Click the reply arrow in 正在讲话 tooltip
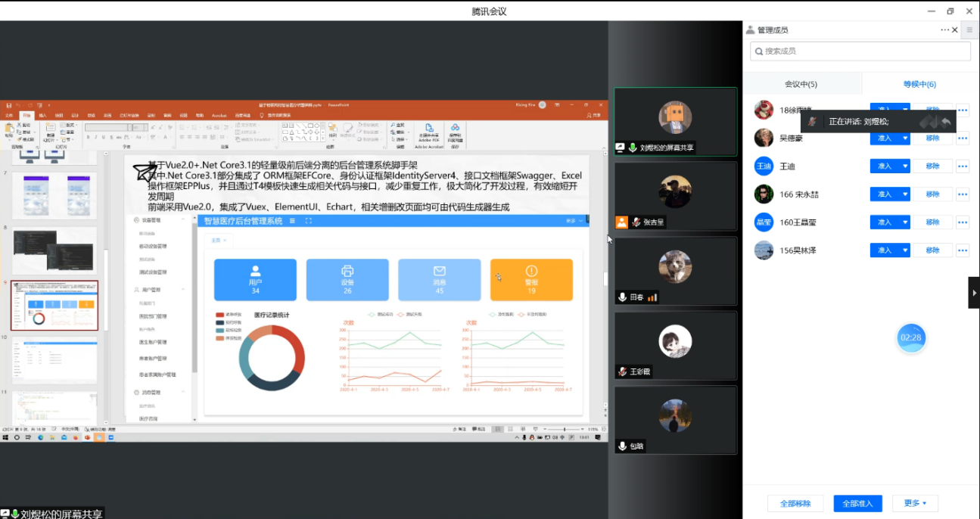 point(946,121)
